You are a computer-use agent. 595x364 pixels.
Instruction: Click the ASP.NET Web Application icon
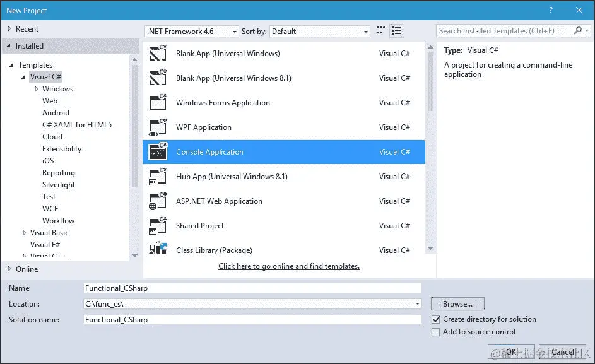(x=158, y=201)
